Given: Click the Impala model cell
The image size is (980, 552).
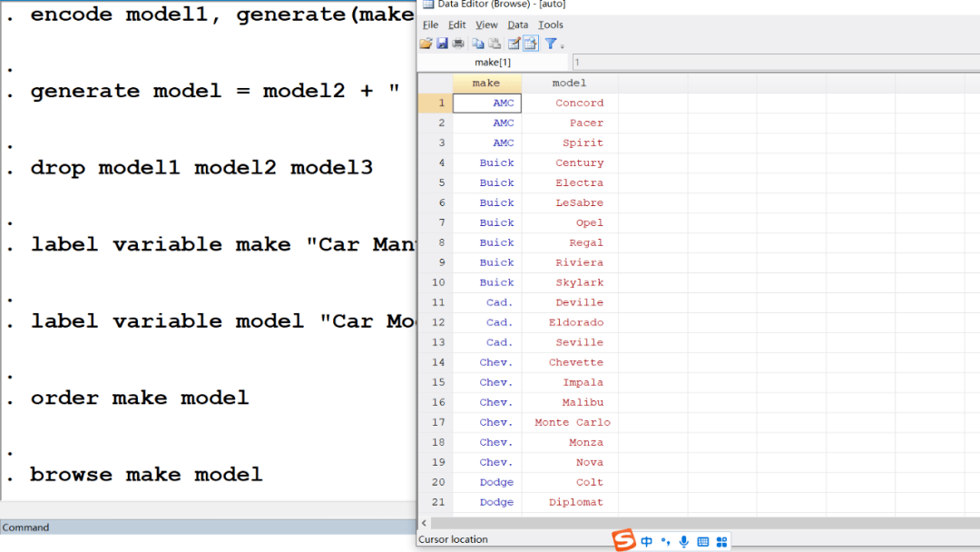Looking at the screenshot, I should [570, 382].
